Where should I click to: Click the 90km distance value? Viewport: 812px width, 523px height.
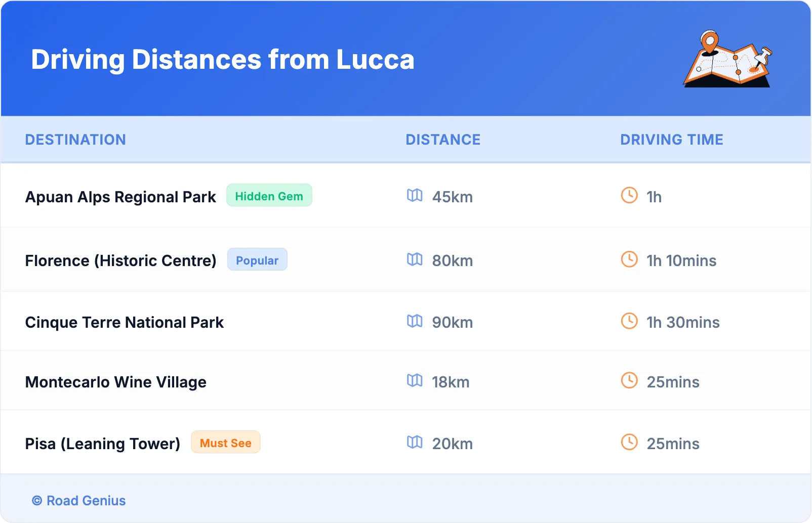453,322
